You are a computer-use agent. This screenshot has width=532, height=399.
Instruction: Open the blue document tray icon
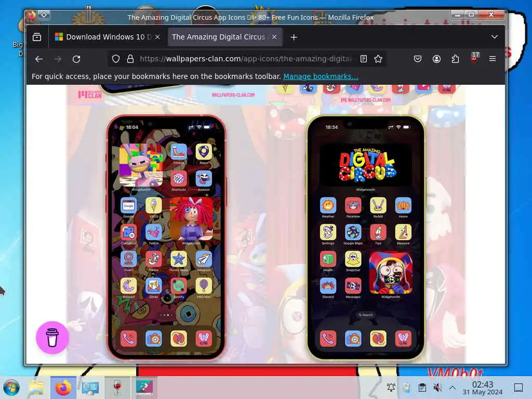pyautogui.click(x=406, y=388)
